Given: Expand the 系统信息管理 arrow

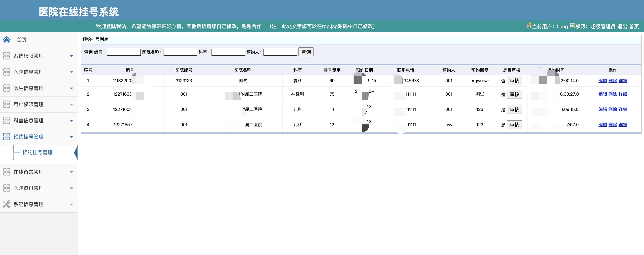Looking at the screenshot, I should pos(71,204).
